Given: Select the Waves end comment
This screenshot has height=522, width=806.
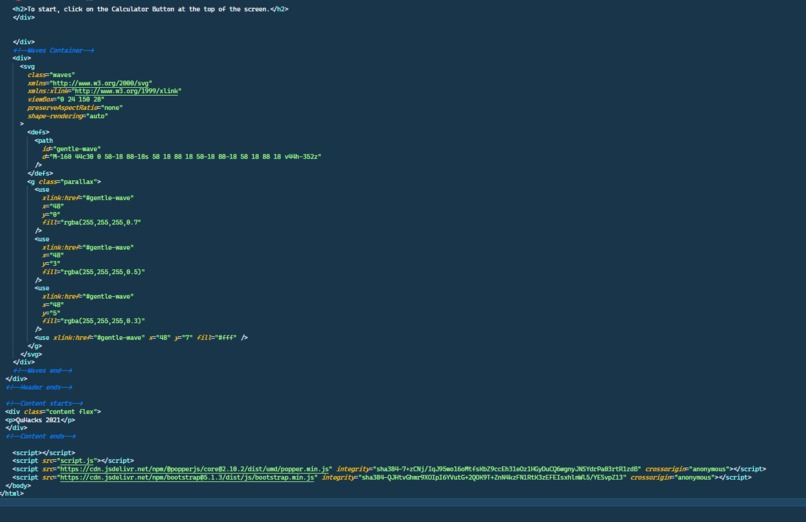Looking at the screenshot, I should click(43, 370).
